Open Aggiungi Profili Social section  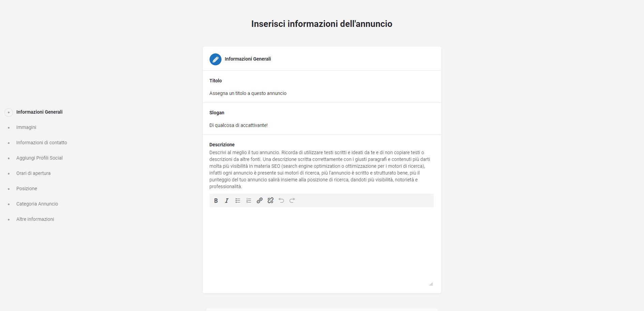click(40, 158)
